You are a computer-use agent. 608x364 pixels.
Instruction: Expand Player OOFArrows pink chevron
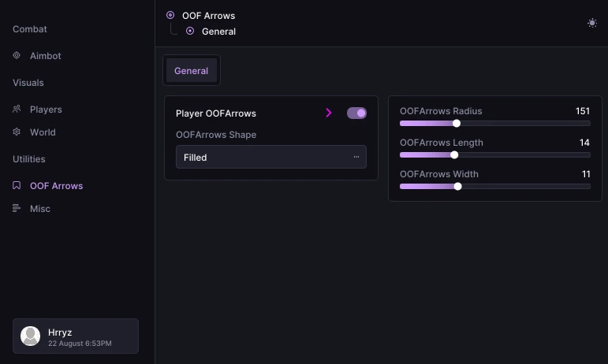coord(329,113)
